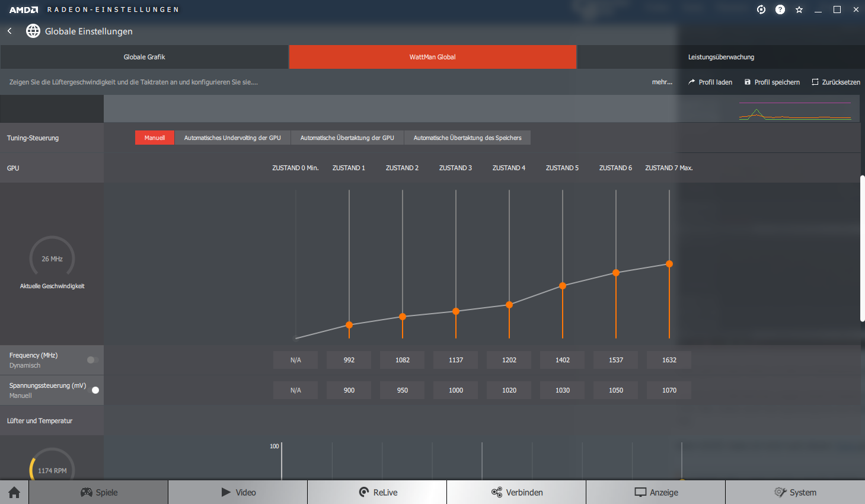This screenshot has width=865, height=504.
Task: Click the favorites star icon
Action: tap(799, 9)
